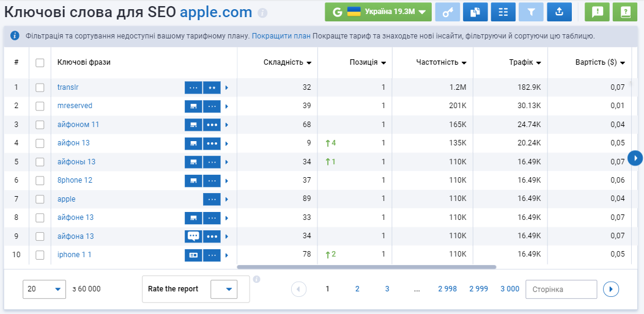
Task: Click the SERP feature icon for 8phone 12
Action: click(x=193, y=180)
